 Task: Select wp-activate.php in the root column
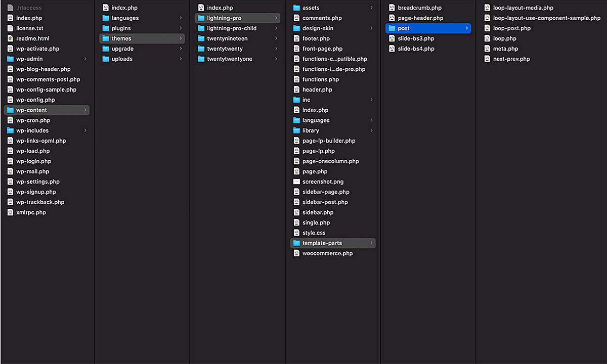pos(37,49)
